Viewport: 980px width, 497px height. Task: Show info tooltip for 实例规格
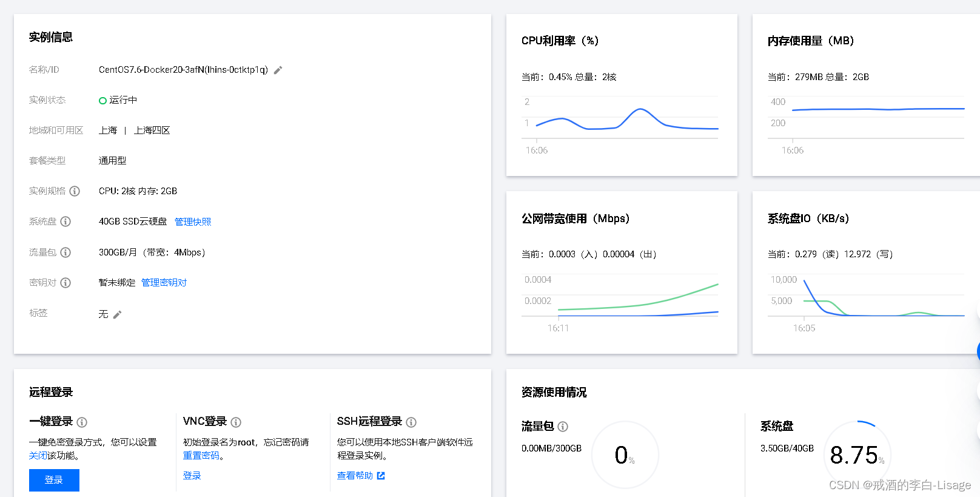75,191
